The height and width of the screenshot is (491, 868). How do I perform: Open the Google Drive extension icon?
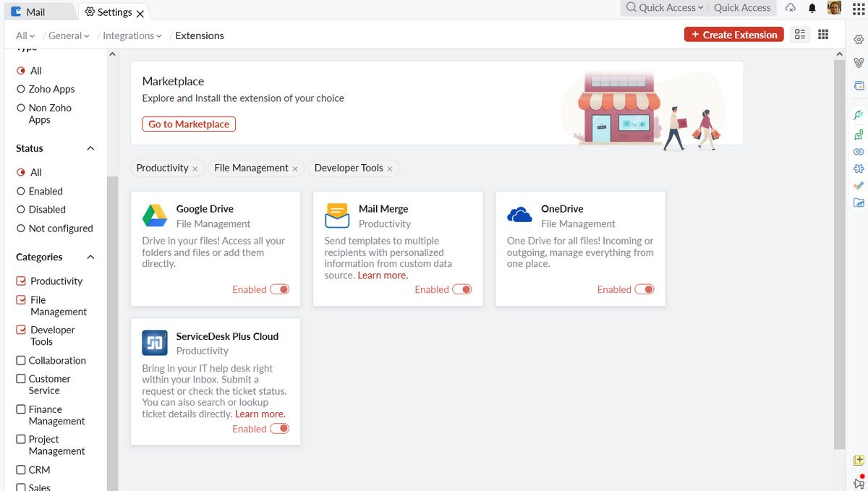155,216
